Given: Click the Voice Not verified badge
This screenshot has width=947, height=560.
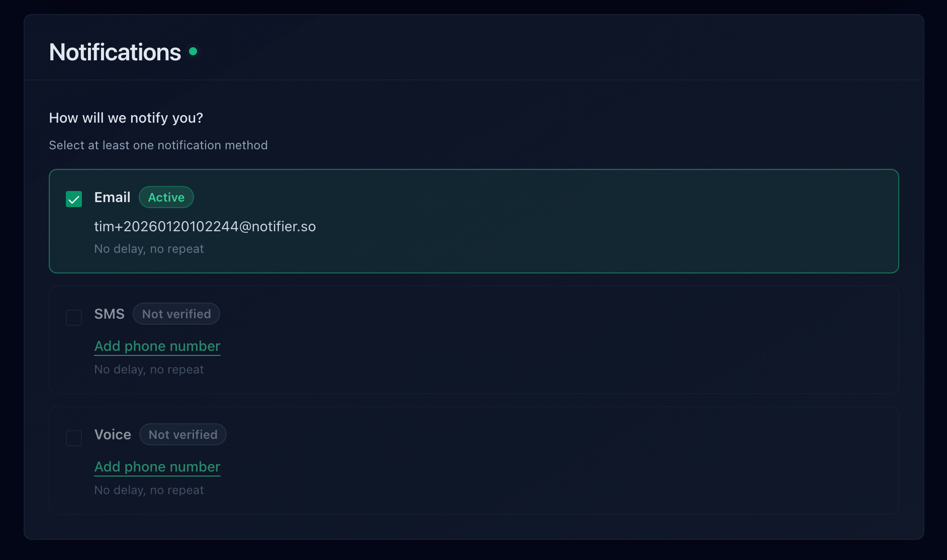Looking at the screenshot, I should [x=182, y=435].
